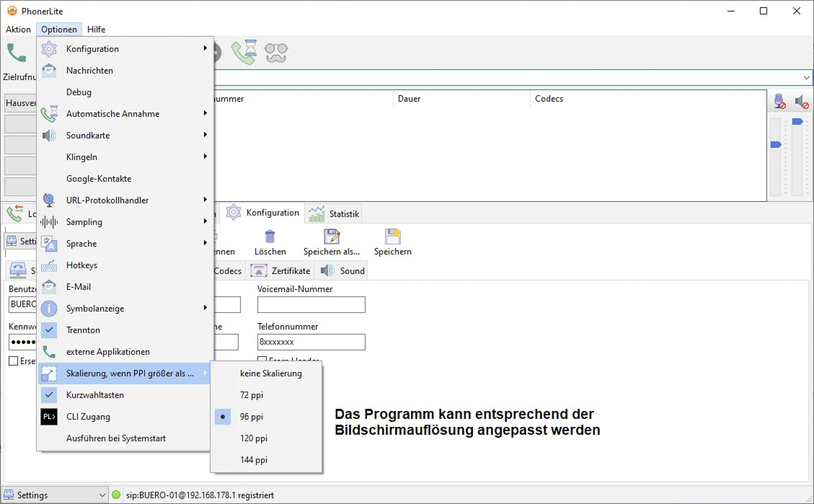This screenshot has height=504, width=814.
Task: Open Nachrichten envelope icon entry
Action: click(49, 70)
